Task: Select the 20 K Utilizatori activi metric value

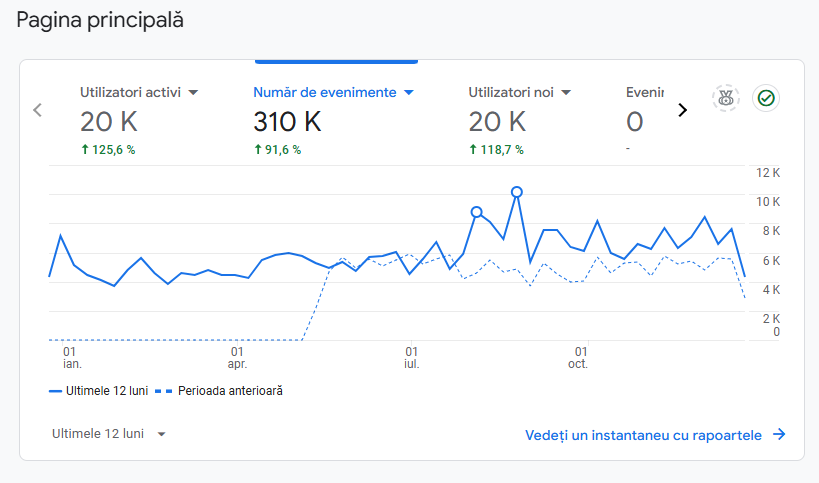Action: coord(109,122)
